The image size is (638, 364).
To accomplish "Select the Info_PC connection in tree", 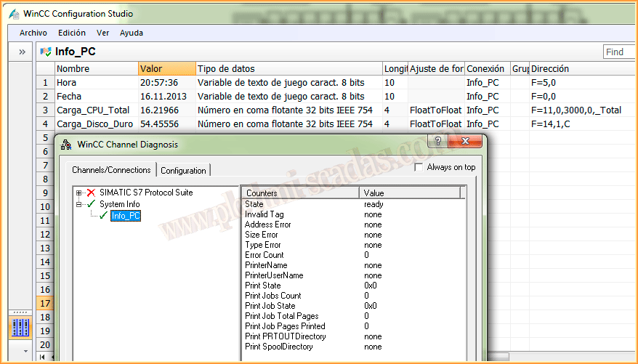I will (x=126, y=216).
